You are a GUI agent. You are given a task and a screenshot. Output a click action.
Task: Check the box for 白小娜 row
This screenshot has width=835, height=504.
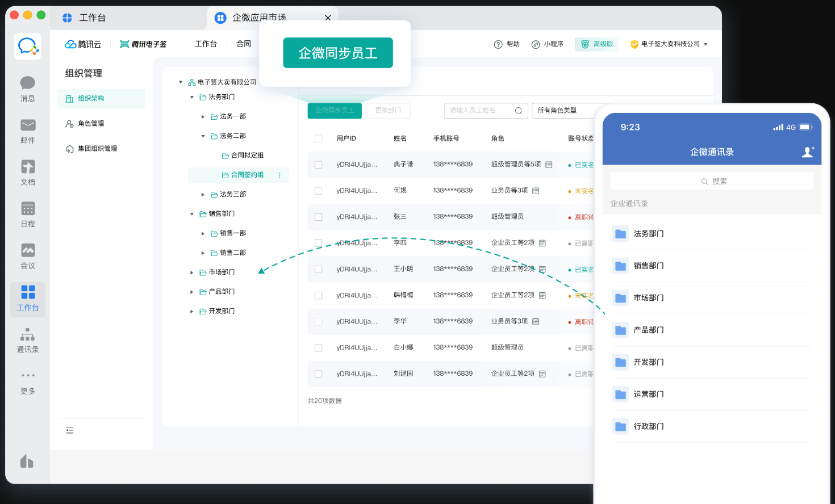(x=319, y=347)
